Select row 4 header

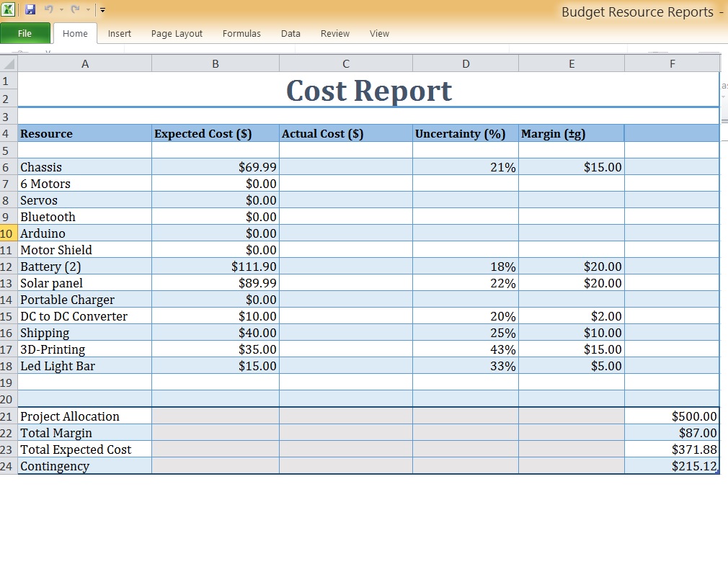coord(9,133)
